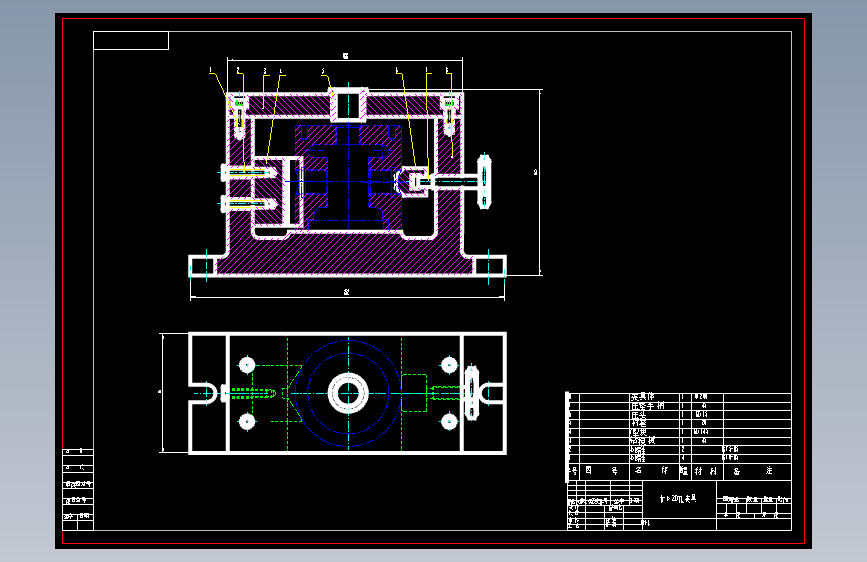Click the '夹具体' row in parts list
The image size is (867, 562).
(680, 397)
